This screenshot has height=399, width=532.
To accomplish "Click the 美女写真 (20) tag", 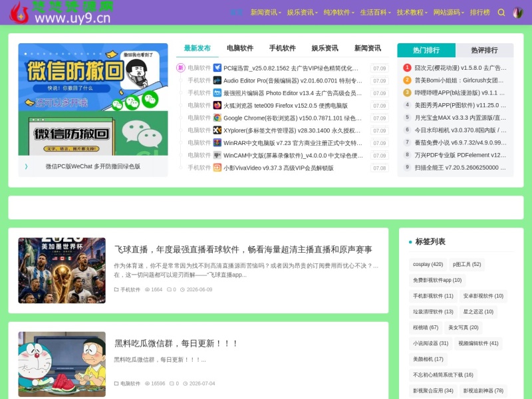I will (x=464, y=327).
